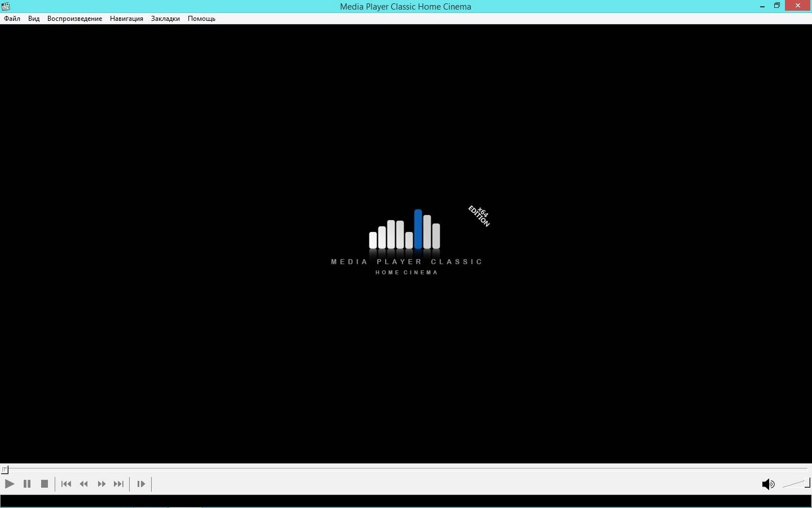Click the seek bar timeline
The image size is (812, 508).
pyautogui.click(x=406, y=469)
